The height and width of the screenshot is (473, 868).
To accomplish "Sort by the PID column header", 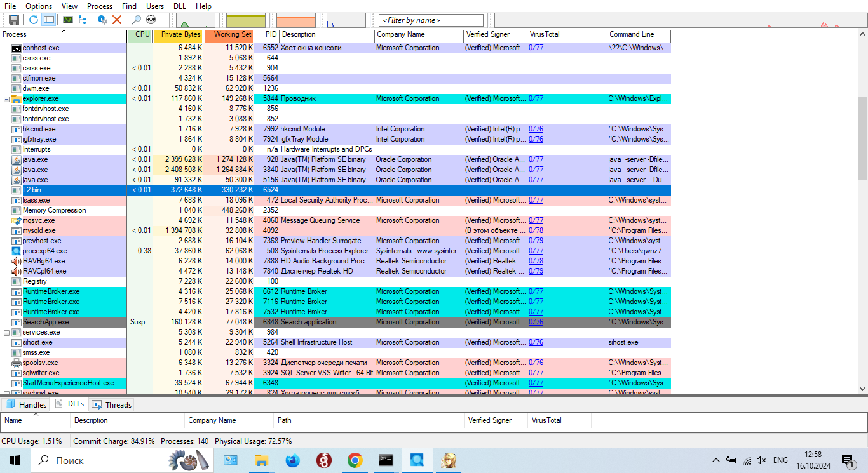I will (x=267, y=35).
